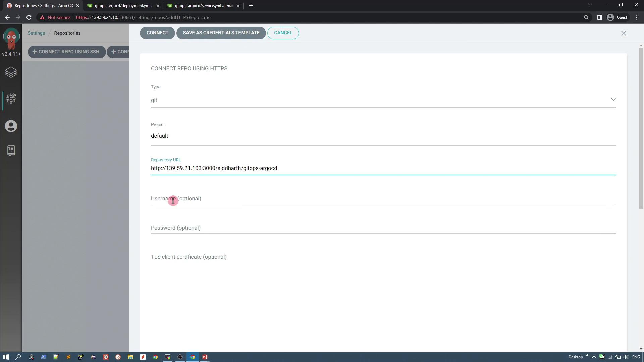Image resolution: width=644 pixels, height=362 pixels.
Task: Go to Settings breadcrumb link
Action: point(36,33)
